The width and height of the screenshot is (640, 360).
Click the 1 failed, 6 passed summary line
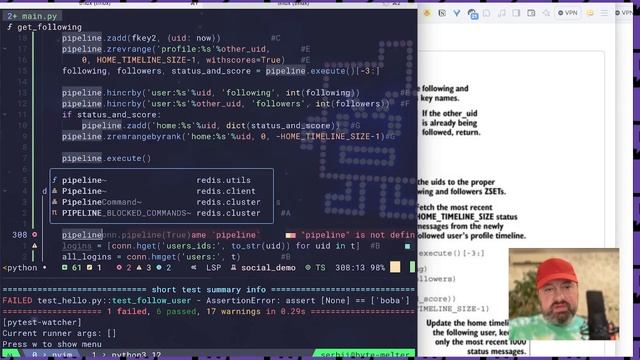[x=208, y=312]
